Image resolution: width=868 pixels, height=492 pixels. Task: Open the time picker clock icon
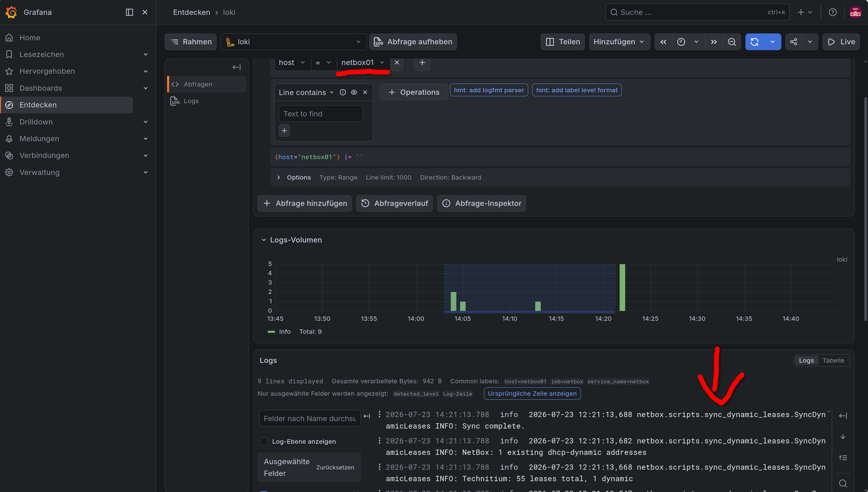coord(681,42)
